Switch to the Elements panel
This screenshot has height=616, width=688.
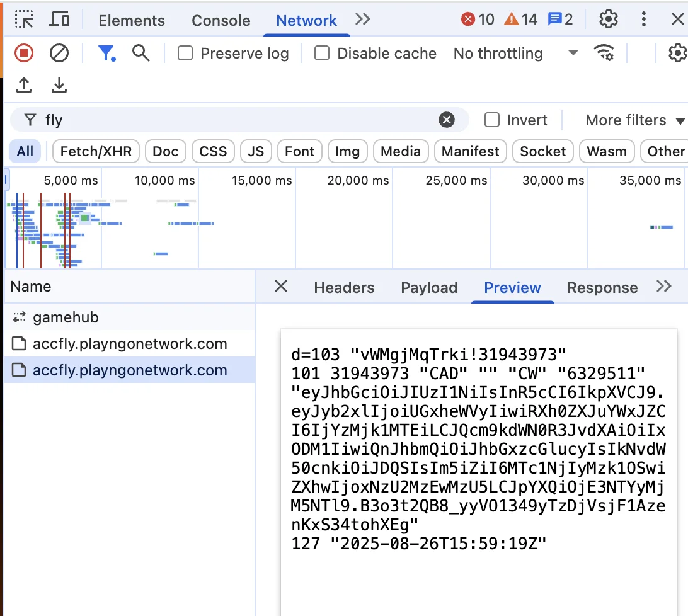(x=132, y=20)
